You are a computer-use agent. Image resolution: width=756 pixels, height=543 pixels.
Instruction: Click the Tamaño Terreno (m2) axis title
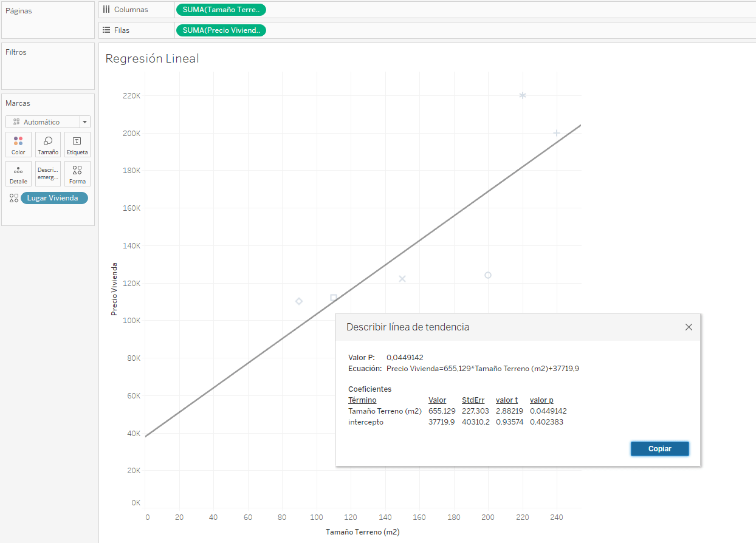[362, 531]
